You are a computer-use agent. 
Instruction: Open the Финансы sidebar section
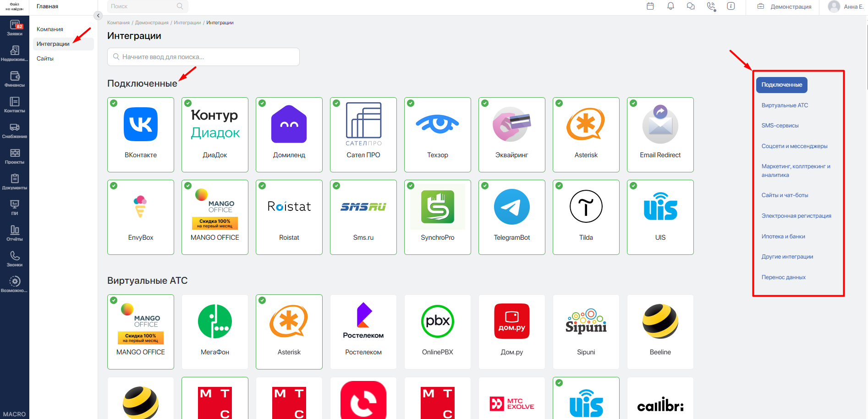point(15,79)
